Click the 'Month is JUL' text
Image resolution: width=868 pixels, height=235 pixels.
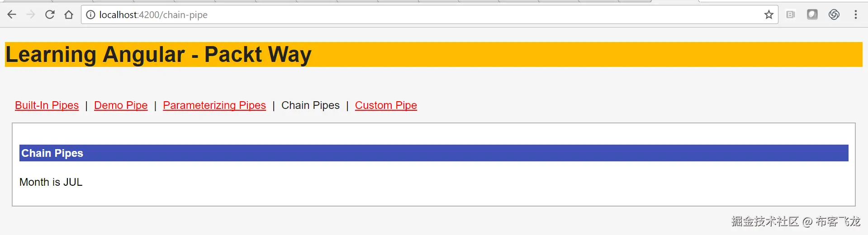(51, 182)
